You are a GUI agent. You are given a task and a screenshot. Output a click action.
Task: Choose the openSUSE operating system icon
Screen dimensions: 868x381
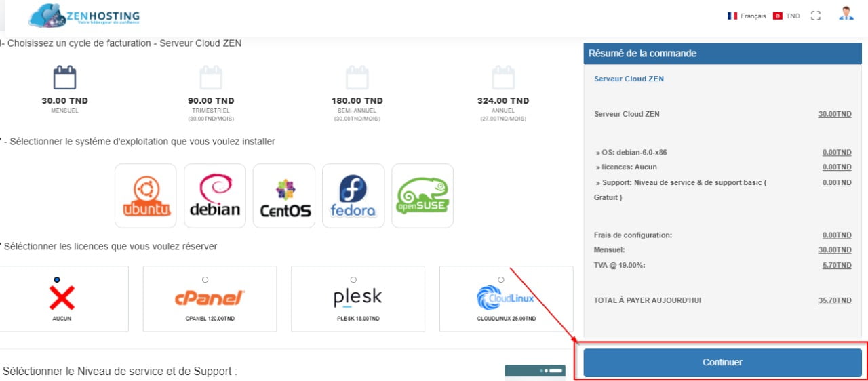pyautogui.click(x=422, y=196)
